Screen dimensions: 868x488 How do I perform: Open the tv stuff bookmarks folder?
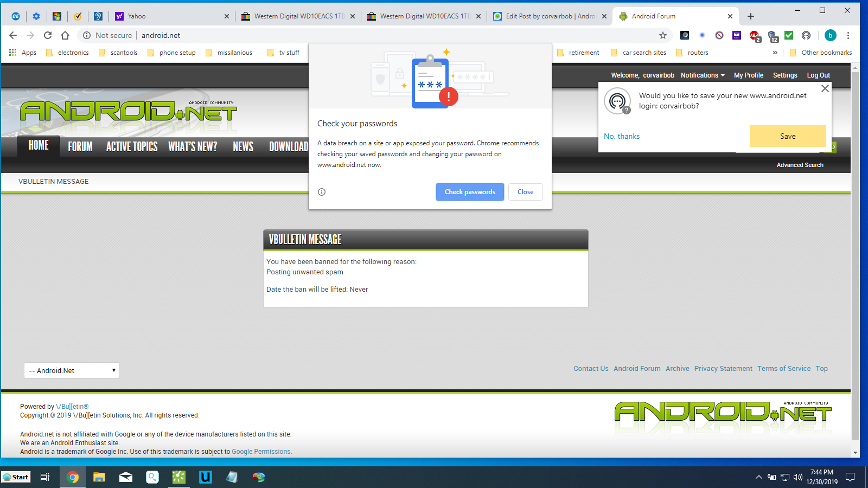click(284, 53)
